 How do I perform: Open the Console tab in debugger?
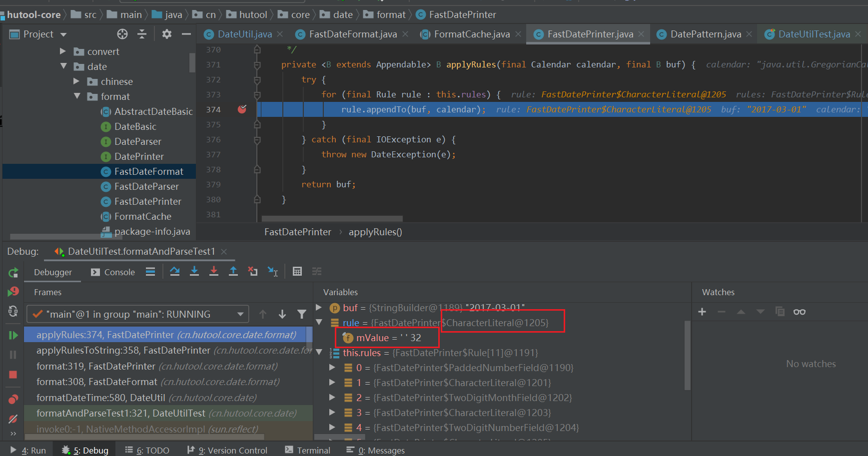(x=113, y=272)
